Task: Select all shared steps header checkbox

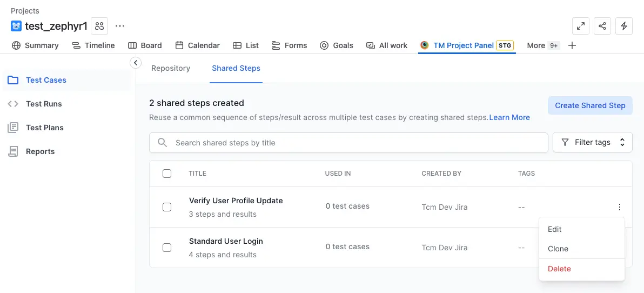Action: click(x=167, y=174)
